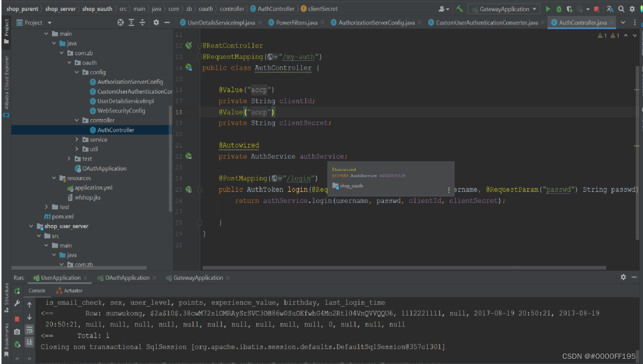Run the GatewayApplication with the green Run icon
The height and width of the screenshot is (364, 643).
tap(548, 8)
